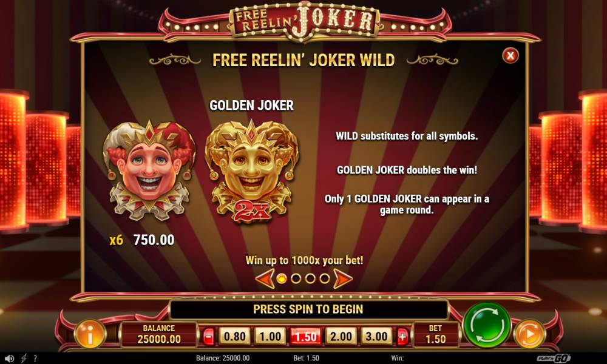Image resolution: width=607 pixels, height=364 pixels.
Task: Select the first paytable page dot
Action: pos(282,278)
